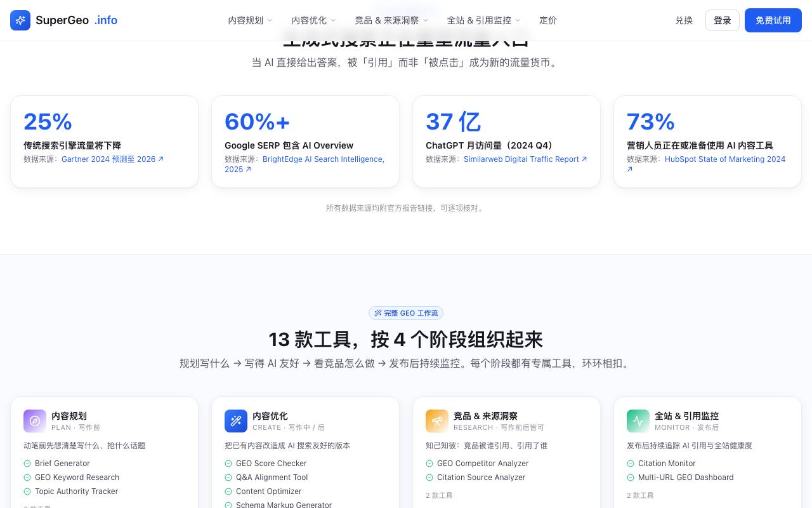Click the check icon beside Q&A Alignment Tool
The height and width of the screenshot is (508, 812).
pyautogui.click(x=228, y=478)
